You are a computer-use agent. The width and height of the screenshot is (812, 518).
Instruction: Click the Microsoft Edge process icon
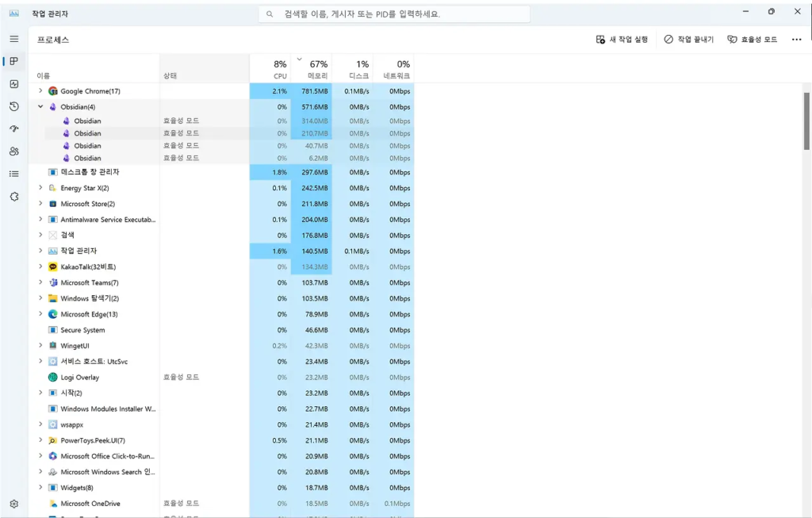click(x=53, y=314)
